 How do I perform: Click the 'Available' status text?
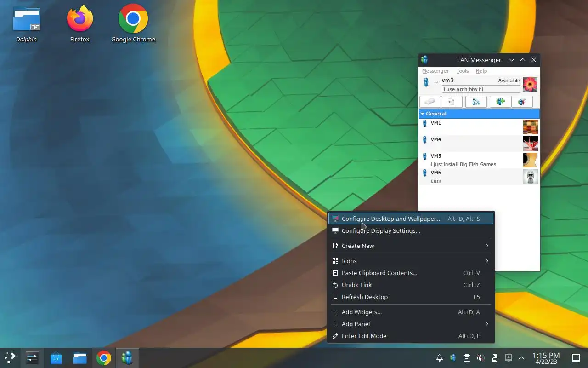509,80
